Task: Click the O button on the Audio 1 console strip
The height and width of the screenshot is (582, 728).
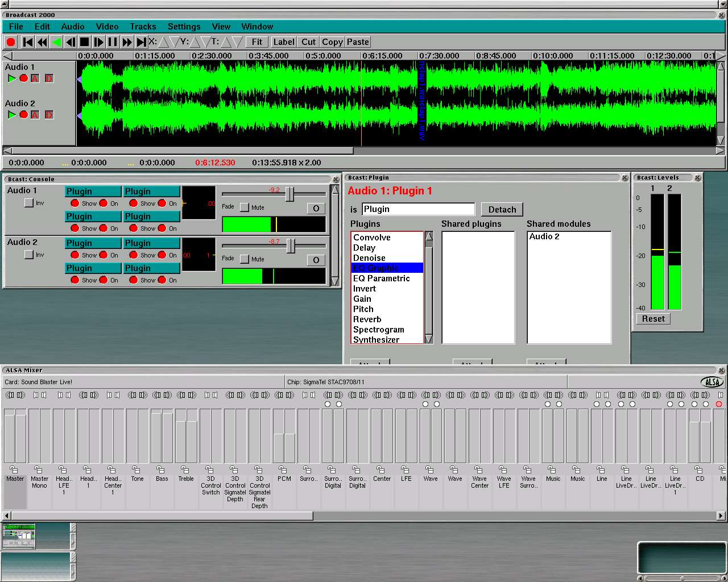Action: [316, 209]
